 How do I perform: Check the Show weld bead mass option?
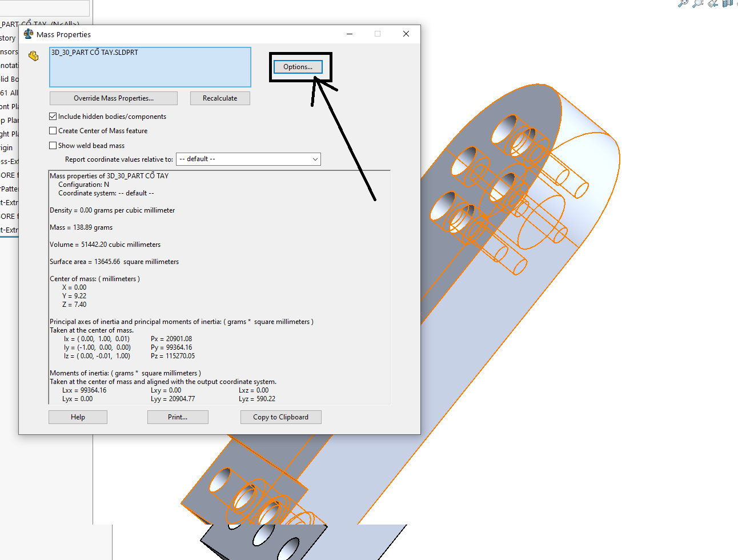pos(53,146)
